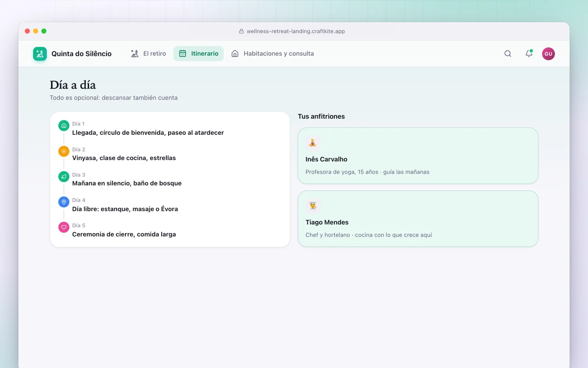Click the Día 4 map pin icon
This screenshot has width=588, height=368.
coord(64,201)
